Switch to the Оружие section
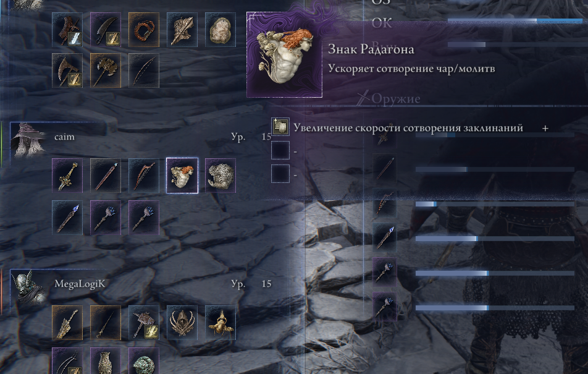588x374 pixels. [396, 98]
